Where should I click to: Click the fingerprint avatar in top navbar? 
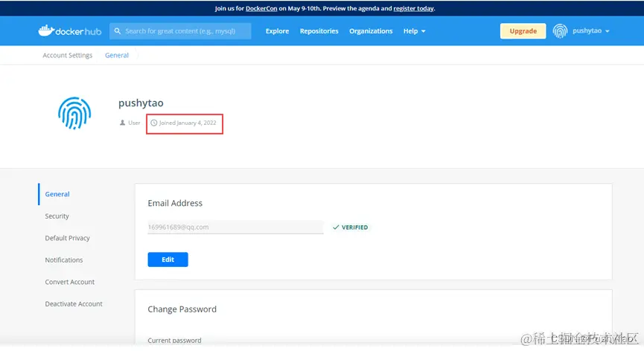coord(560,30)
